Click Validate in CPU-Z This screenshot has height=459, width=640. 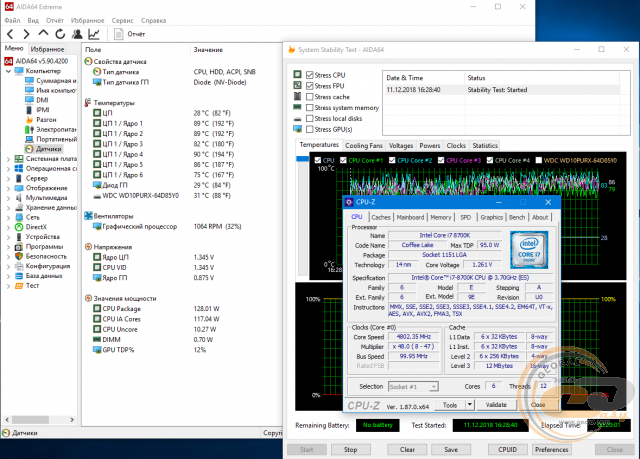pos(496,405)
